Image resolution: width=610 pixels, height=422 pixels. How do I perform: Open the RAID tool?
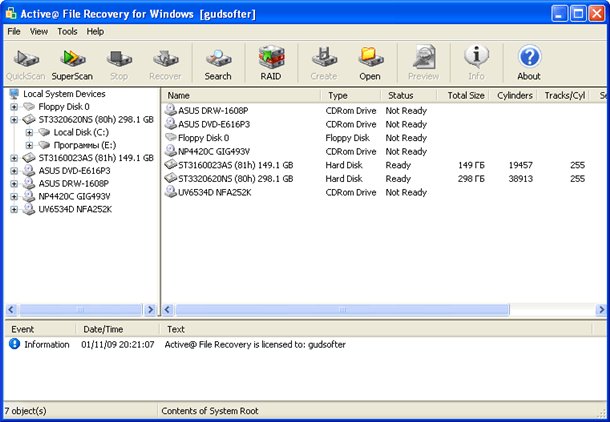coord(271,64)
